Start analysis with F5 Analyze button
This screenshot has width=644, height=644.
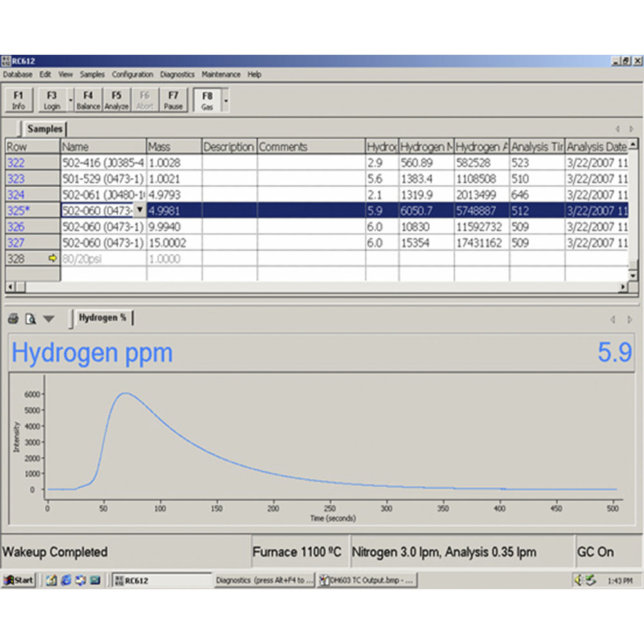point(117,100)
